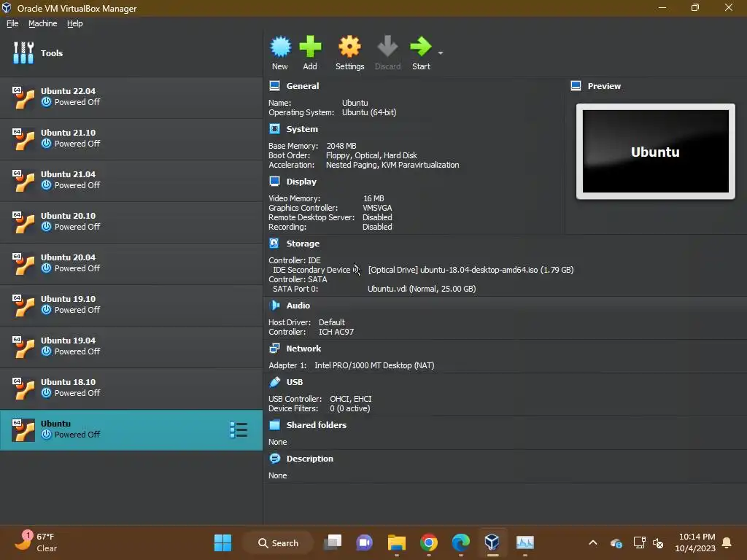Viewport: 747px width, 560px height.
Task: Select the Tools entry in sidebar
Action: tap(131, 52)
